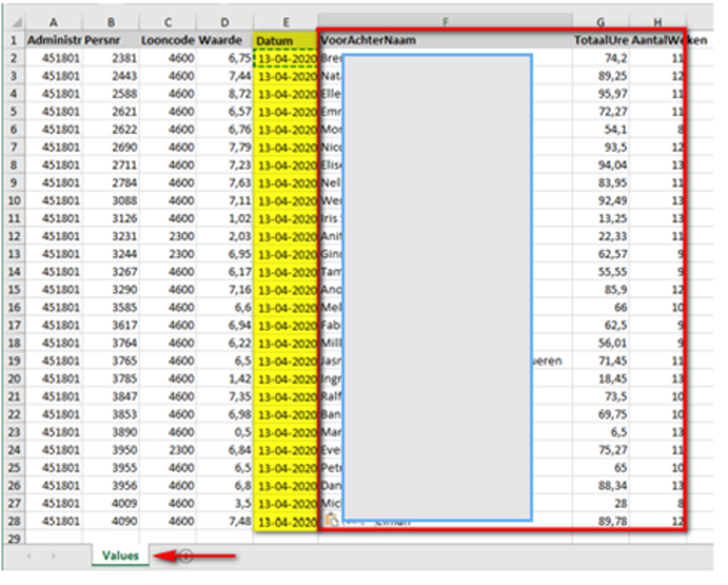The height and width of the screenshot is (585, 728).
Task: Click the Waarde header cell
Action: pyautogui.click(x=226, y=40)
